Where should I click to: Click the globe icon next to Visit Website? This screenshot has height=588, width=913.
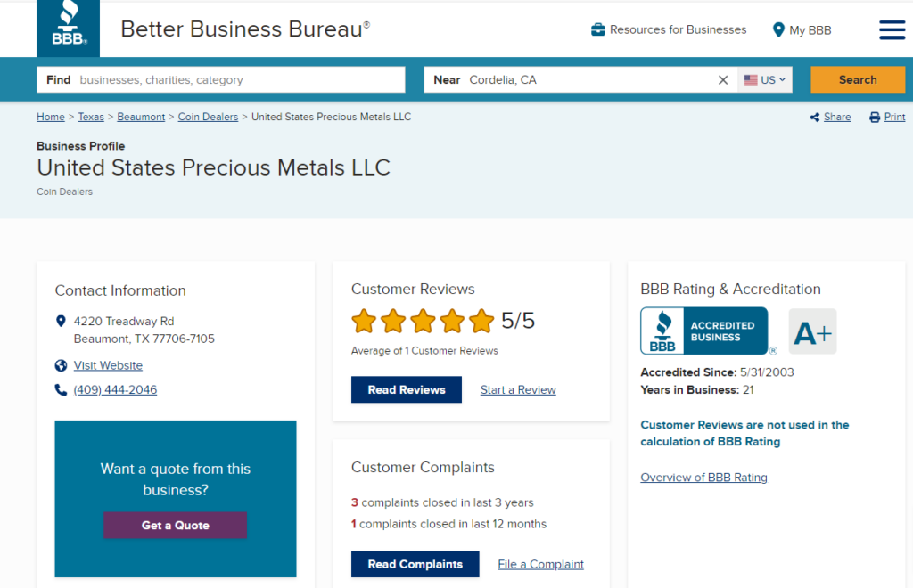(x=61, y=365)
